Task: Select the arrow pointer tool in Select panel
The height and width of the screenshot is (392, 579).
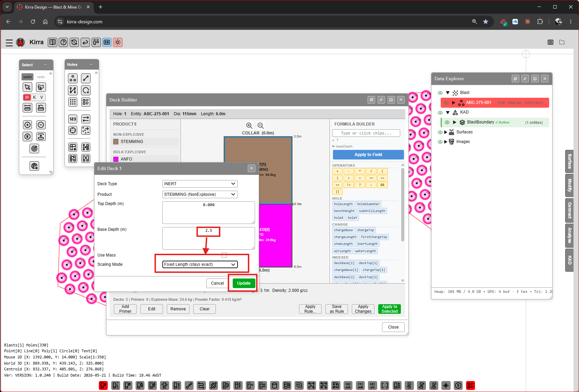Action: coord(27,87)
